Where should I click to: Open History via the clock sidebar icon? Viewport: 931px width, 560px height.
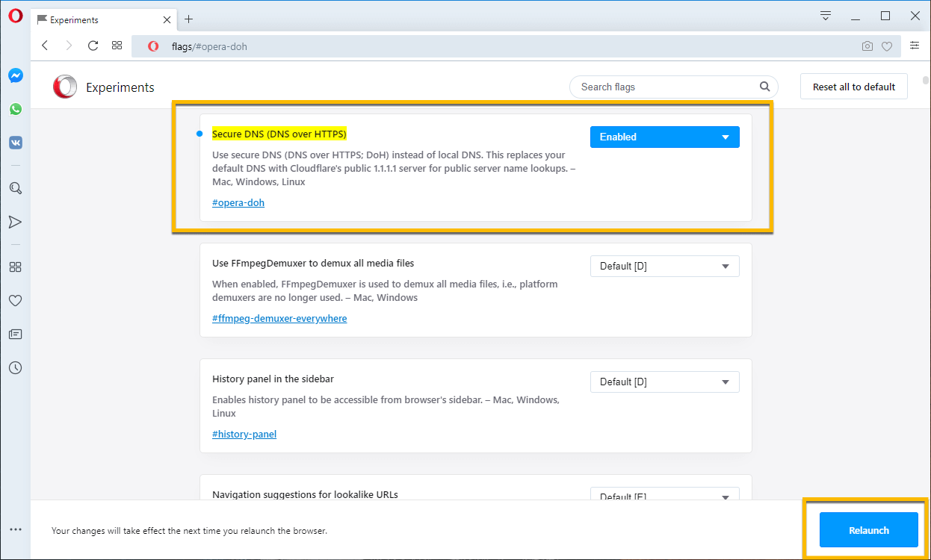tap(15, 367)
